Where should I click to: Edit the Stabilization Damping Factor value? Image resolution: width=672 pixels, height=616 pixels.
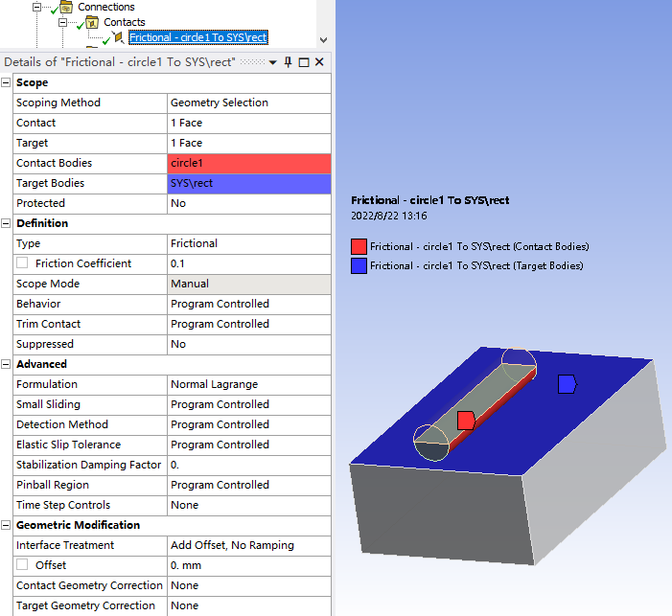[x=249, y=466]
